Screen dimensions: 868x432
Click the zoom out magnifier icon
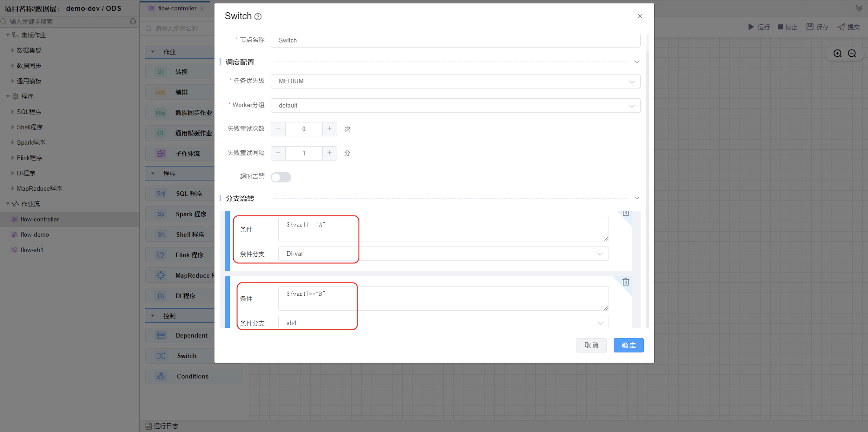852,53
